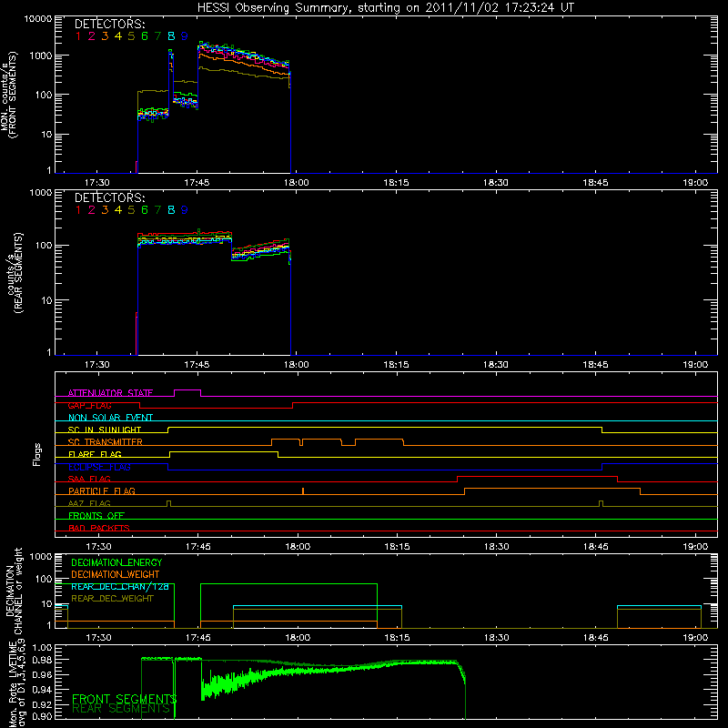
Task: Click the 10000 tick on front segments axis
Action: click(x=38, y=19)
